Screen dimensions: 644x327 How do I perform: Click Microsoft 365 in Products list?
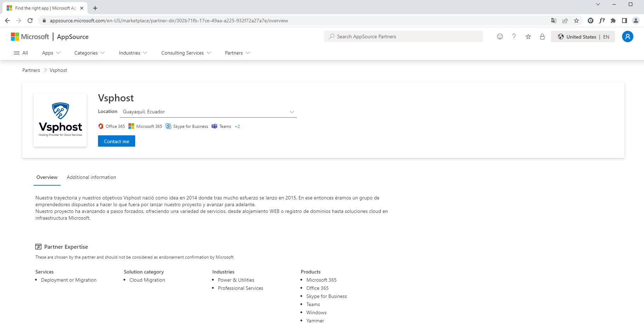pos(321,280)
